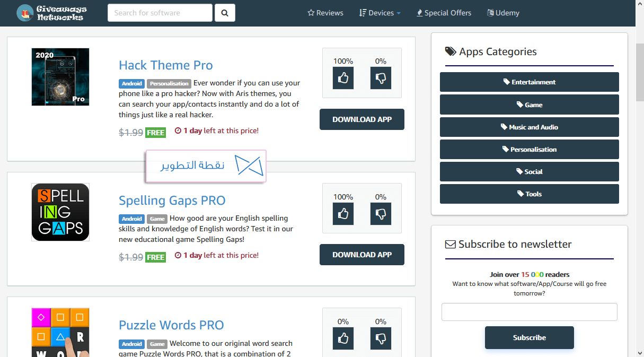Expand the Devices dropdown menu
Image resolution: width=644 pixels, height=357 pixels.
click(380, 13)
